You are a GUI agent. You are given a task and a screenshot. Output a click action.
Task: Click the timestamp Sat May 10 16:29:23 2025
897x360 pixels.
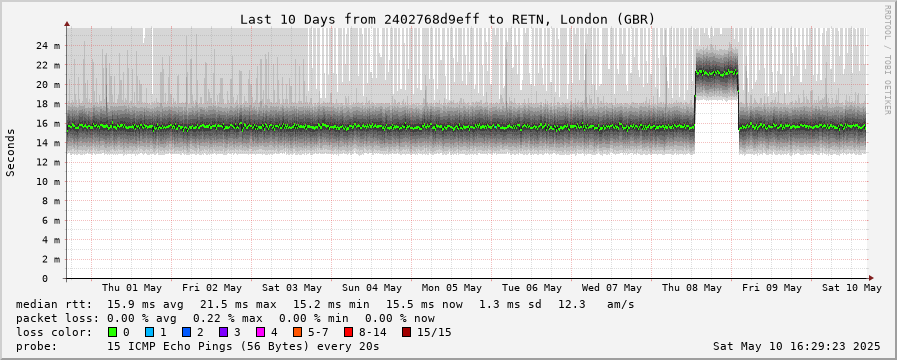coord(797,346)
